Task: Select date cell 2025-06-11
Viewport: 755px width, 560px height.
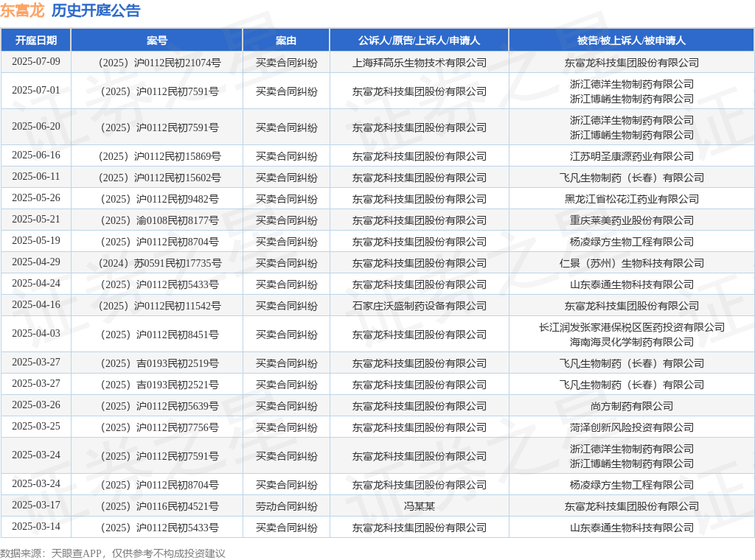Action: (x=36, y=177)
